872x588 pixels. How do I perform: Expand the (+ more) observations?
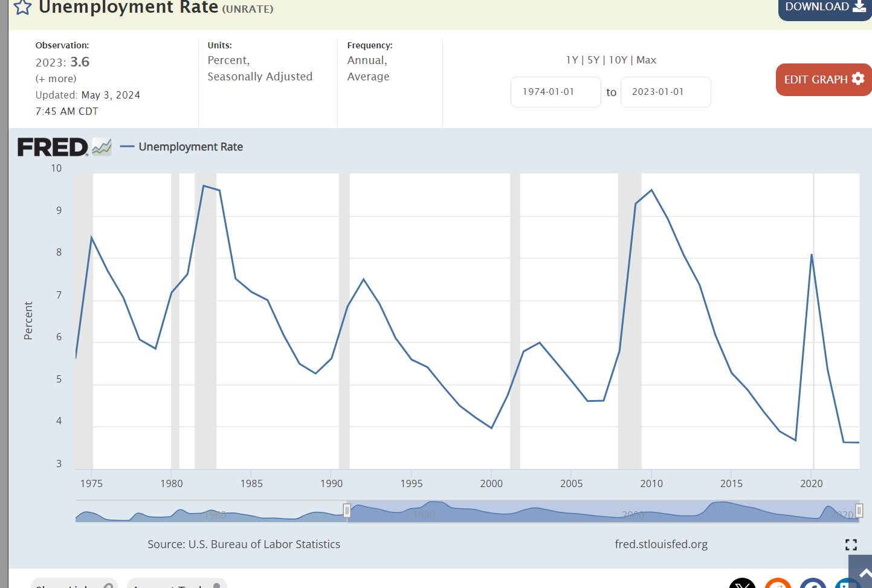(x=56, y=79)
